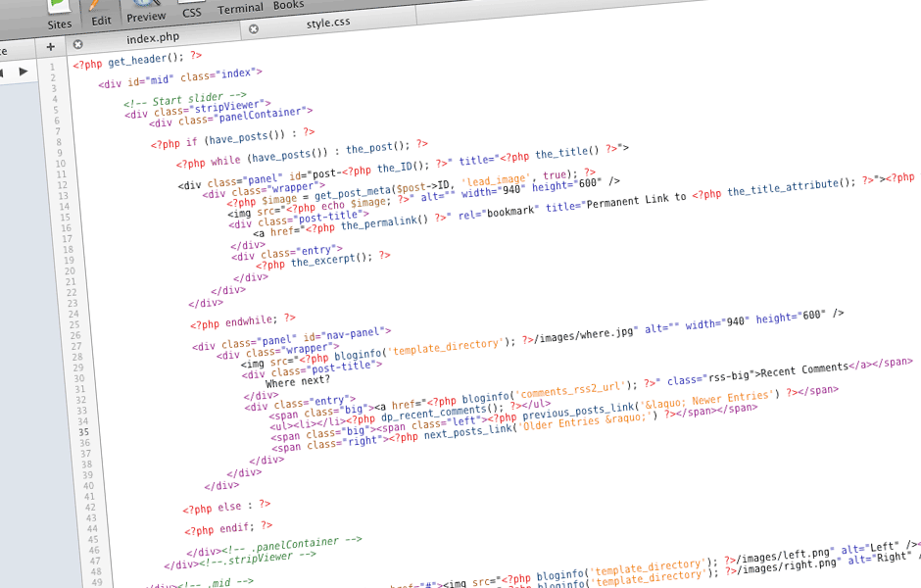Image resolution: width=921 pixels, height=588 pixels.
Task: Launch the Terminal mode
Action: click(240, 9)
